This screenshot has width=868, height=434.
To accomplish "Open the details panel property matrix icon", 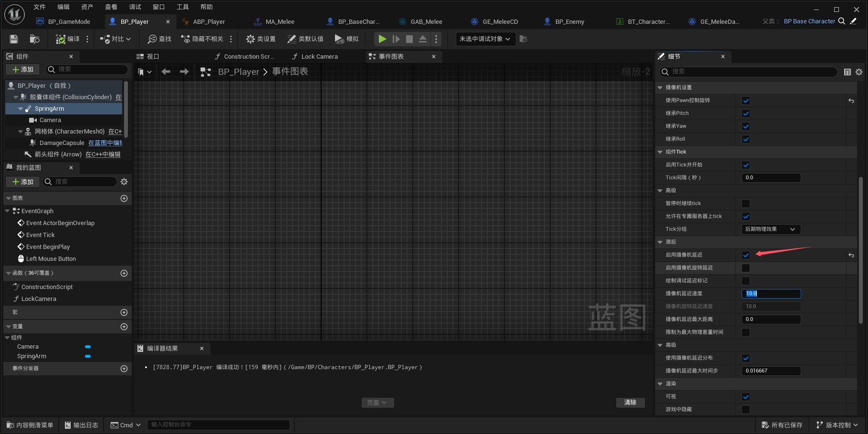I will pos(847,72).
